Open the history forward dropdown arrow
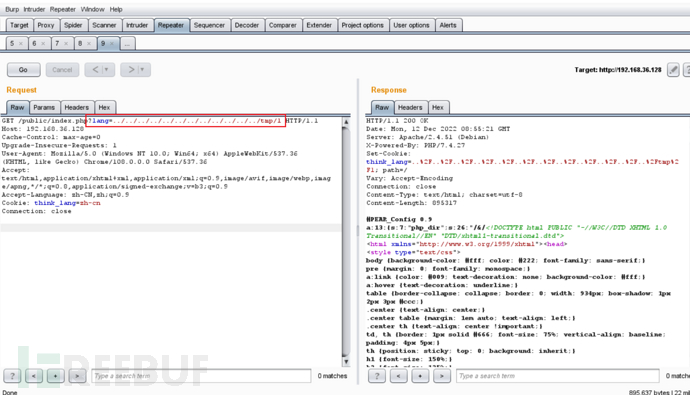 (x=142, y=69)
